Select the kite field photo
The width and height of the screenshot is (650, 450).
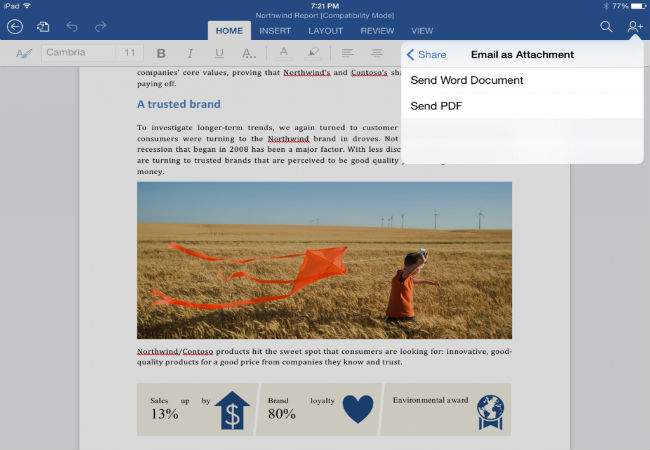coord(324,260)
